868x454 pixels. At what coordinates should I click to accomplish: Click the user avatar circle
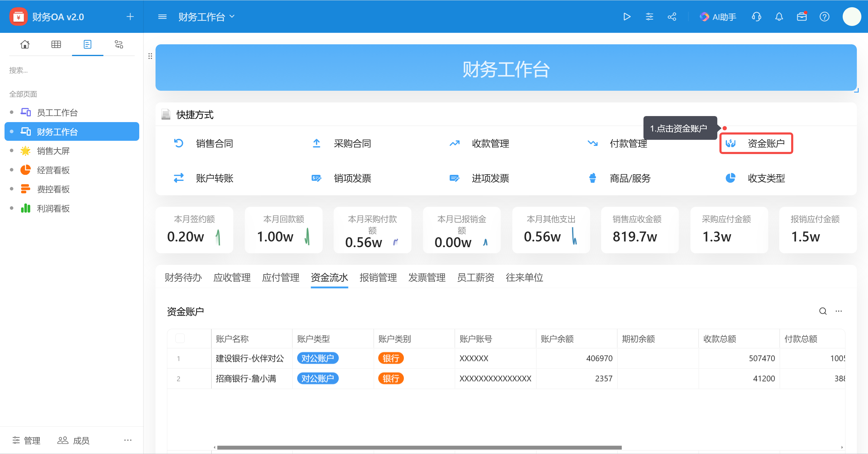click(852, 17)
